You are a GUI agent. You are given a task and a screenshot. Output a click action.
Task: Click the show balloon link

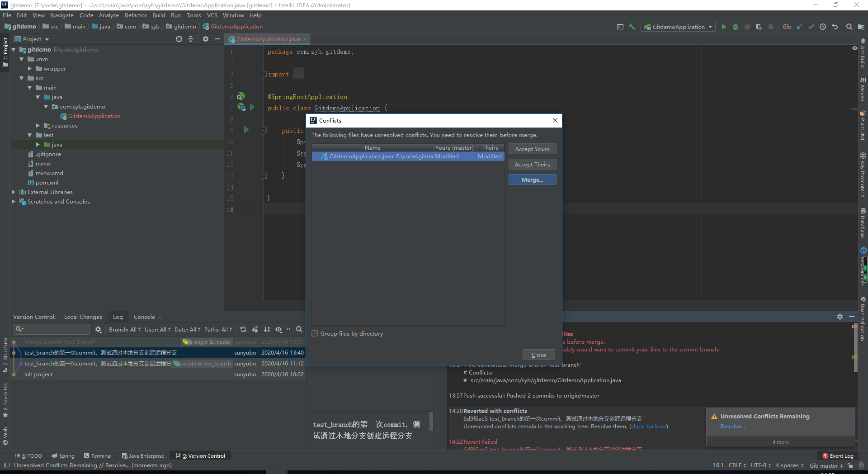click(648, 426)
